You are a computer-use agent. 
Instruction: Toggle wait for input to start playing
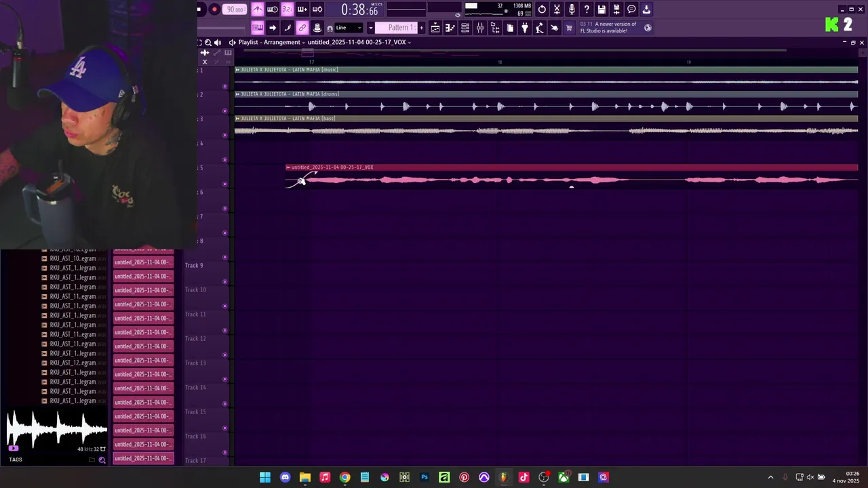tap(272, 9)
